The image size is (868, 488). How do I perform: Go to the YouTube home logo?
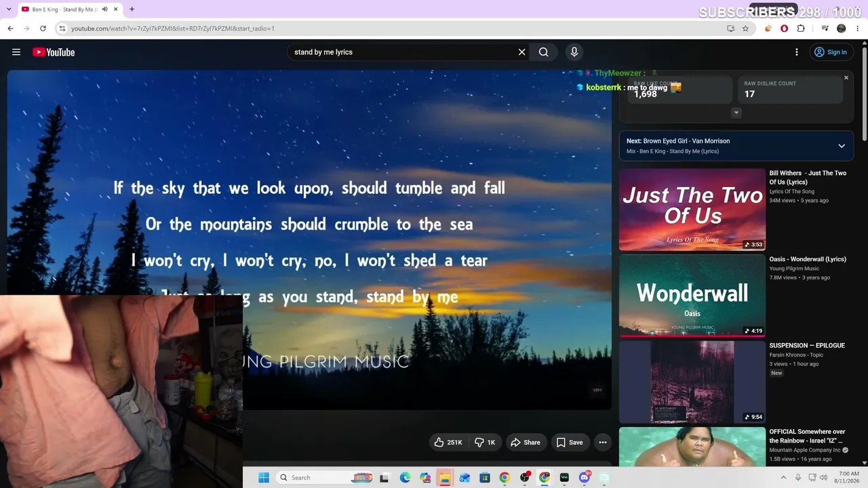[x=54, y=52]
